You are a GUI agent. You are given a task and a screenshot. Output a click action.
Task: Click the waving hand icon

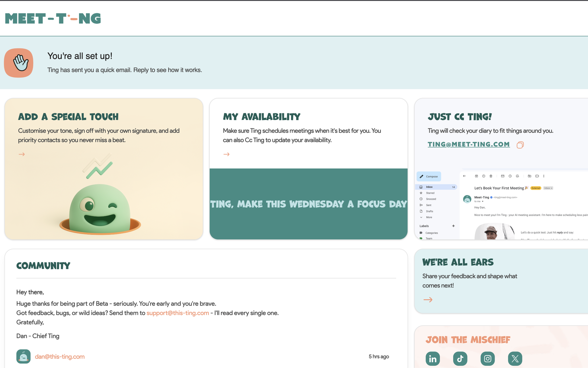(19, 63)
